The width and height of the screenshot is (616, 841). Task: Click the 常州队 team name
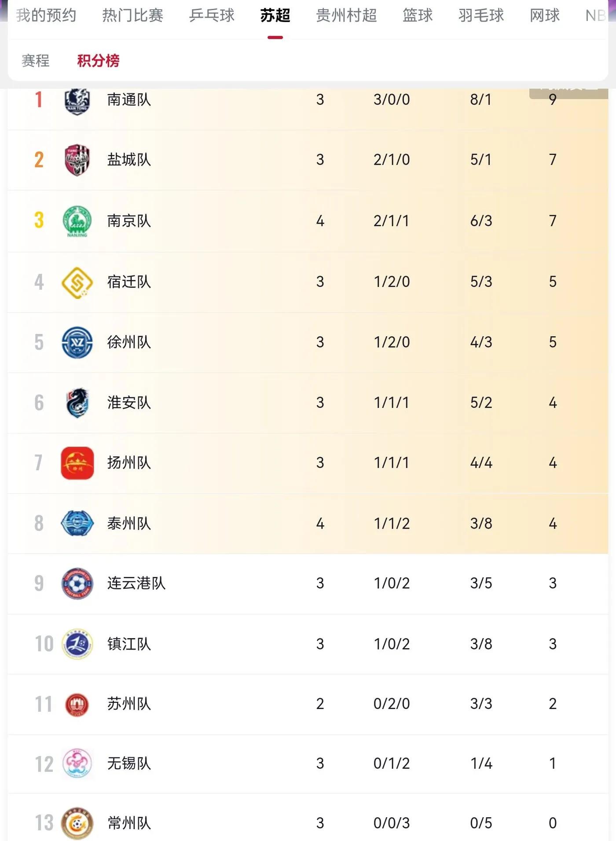click(129, 823)
